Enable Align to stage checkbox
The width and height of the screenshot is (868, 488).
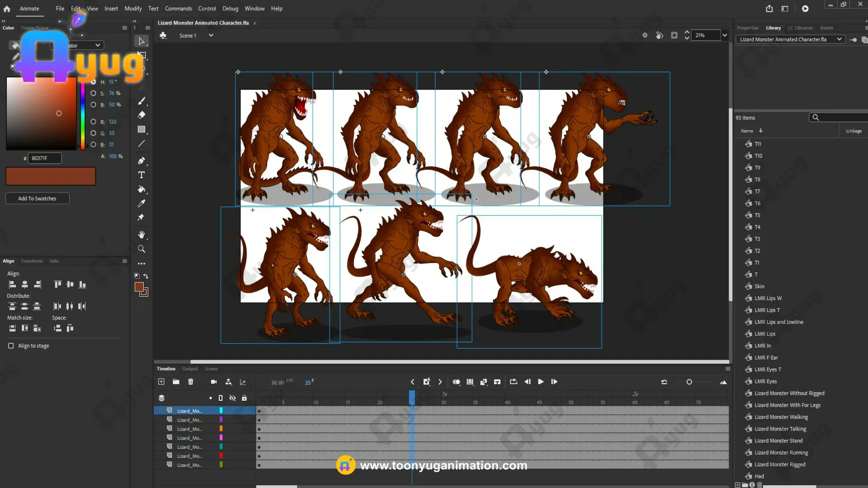pyautogui.click(x=11, y=346)
